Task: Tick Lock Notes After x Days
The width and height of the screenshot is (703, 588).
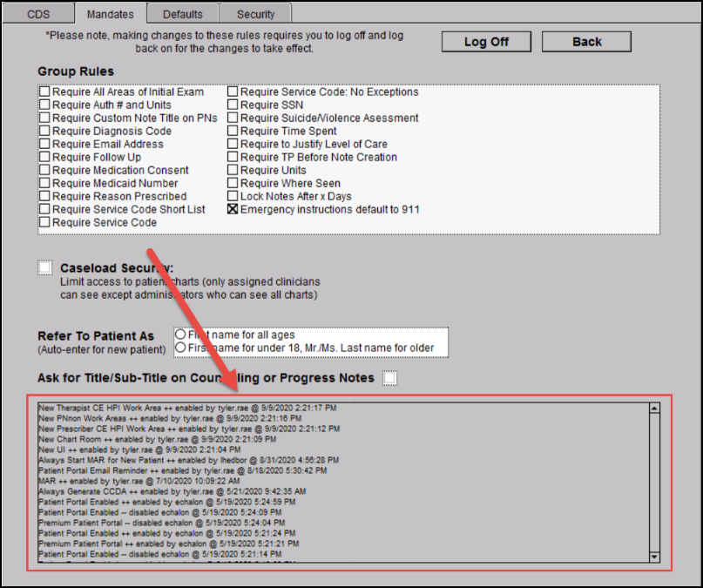Action: point(233,197)
